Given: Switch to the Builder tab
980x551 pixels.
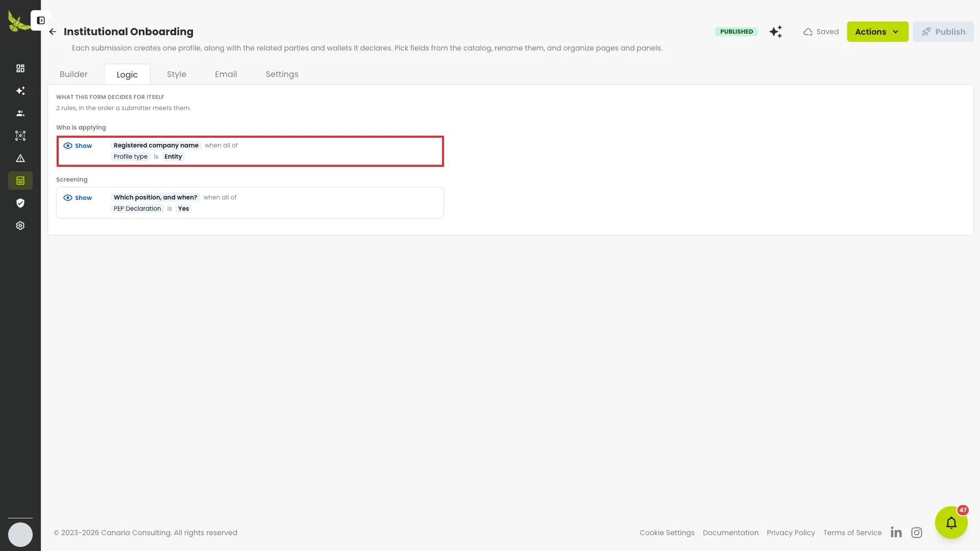Looking at the screenshot, I should point(73,74).
